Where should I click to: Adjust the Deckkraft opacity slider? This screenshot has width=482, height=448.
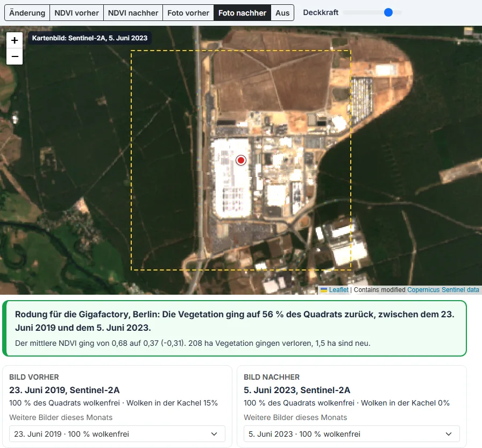click(372, 12)
